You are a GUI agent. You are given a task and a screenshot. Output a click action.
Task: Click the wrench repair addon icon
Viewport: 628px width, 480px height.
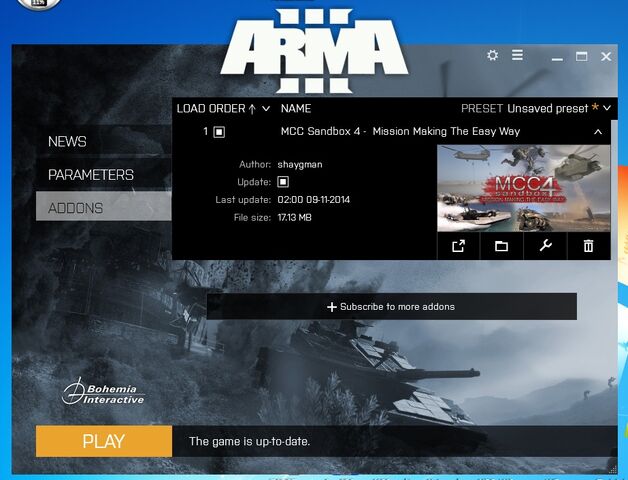click(545, 246)
